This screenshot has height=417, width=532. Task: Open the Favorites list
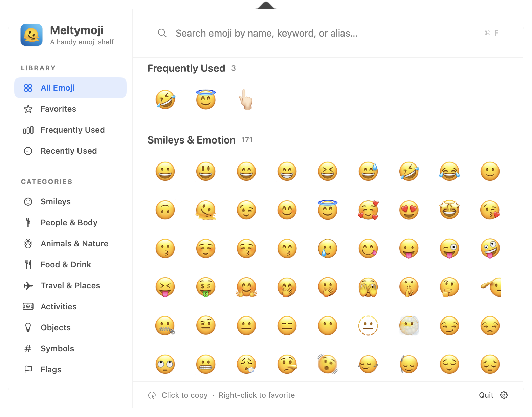[70, 109]
